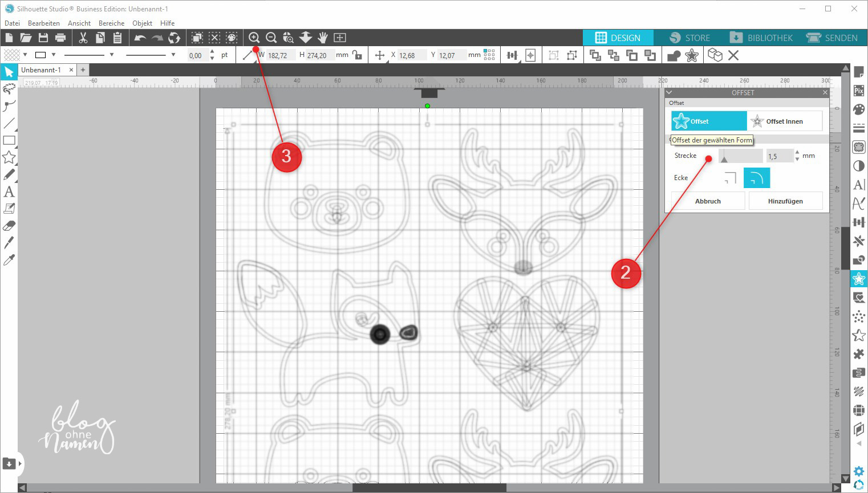868x493 pixels.
Task: Select the Rectangle drawing tool
Action: [x=9, y=140]
